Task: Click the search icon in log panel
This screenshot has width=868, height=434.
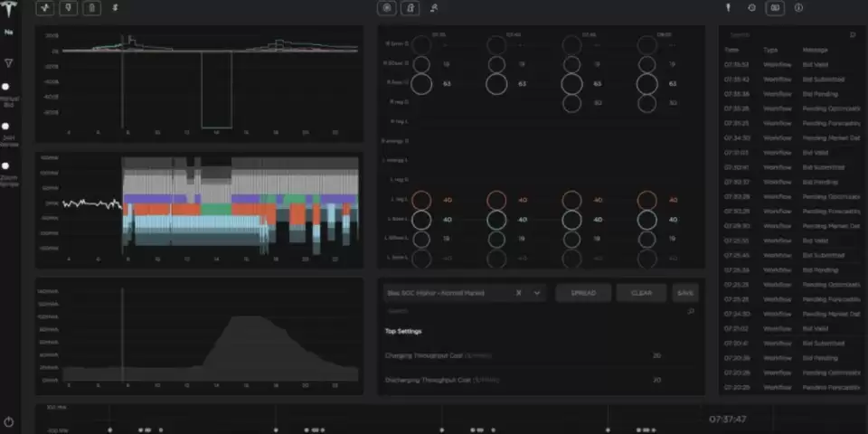Action: tap(852, 34)
